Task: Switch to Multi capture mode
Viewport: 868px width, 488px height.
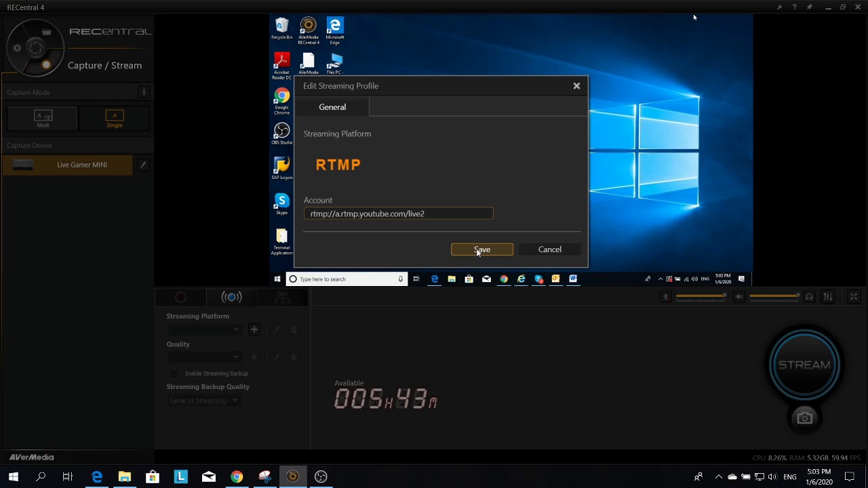Action: (x=43, y=119)
